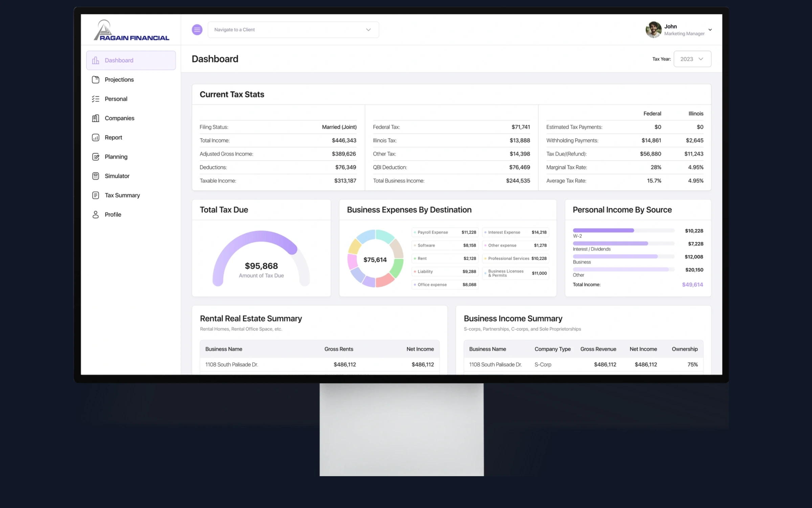Viewport: 812px width, 508px height.
Task: Click the rental table Net Income header
Action: pos(420,349)
